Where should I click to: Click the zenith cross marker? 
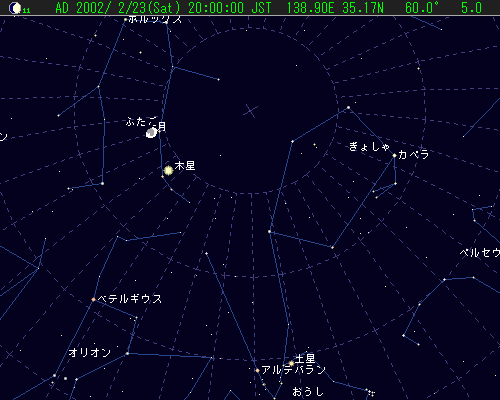251,111
